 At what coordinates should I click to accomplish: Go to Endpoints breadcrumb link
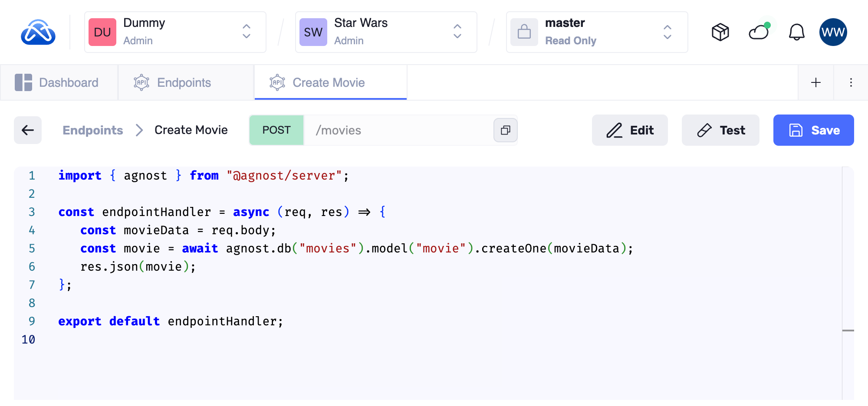click(93, 130)
